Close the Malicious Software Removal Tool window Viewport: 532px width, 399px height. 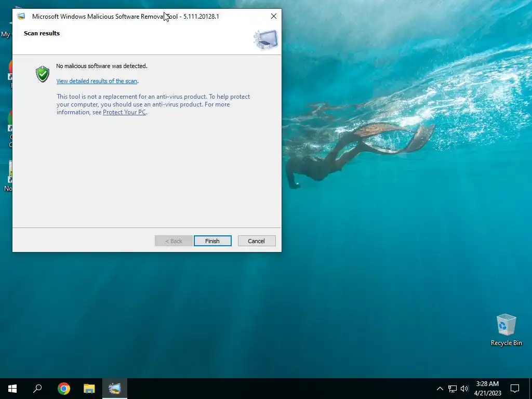pyautogui.click(x=273, y=16)
